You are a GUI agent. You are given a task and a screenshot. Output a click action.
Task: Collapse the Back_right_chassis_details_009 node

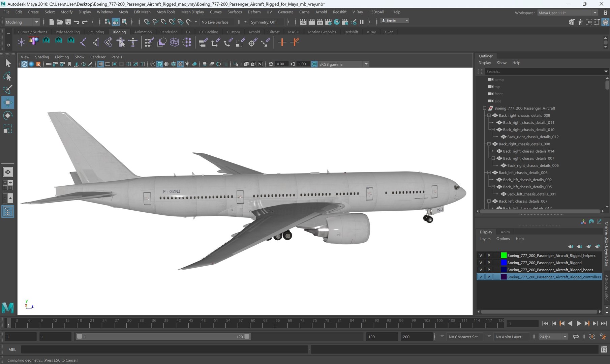[x=489, y=115]
